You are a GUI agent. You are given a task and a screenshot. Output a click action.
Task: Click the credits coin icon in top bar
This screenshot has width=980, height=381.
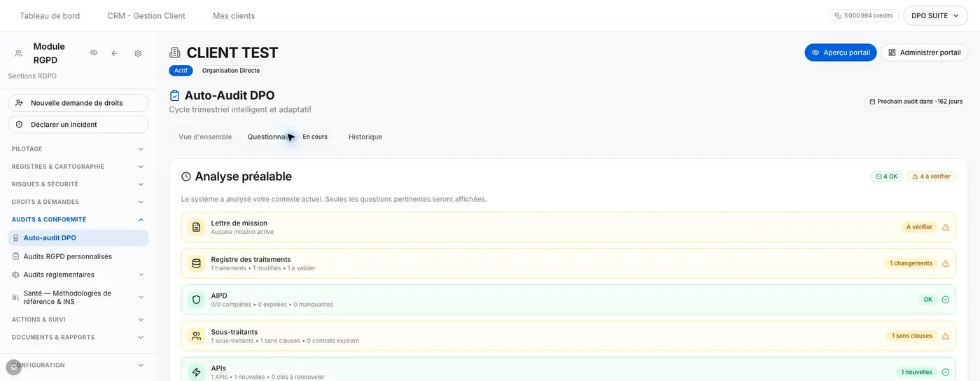point(838,15)
